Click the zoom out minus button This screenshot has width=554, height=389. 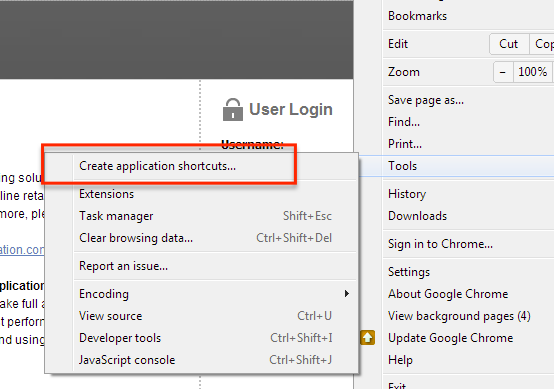click(503, 72)
